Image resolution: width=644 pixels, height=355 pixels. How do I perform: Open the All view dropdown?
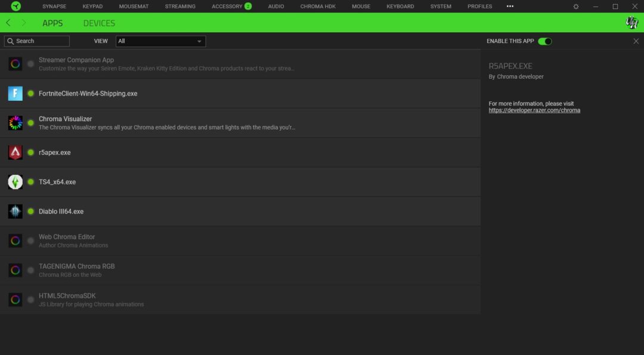[160, 41]
